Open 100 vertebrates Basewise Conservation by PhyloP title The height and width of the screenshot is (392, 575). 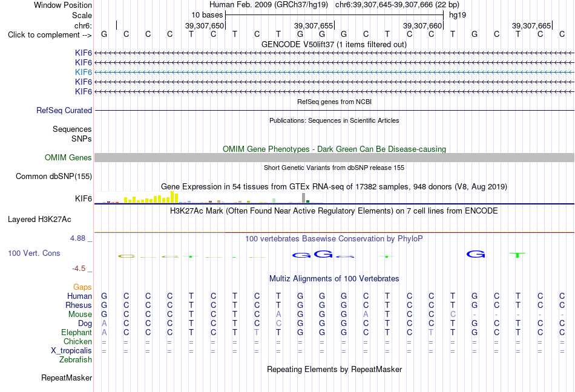click(334, 238)
